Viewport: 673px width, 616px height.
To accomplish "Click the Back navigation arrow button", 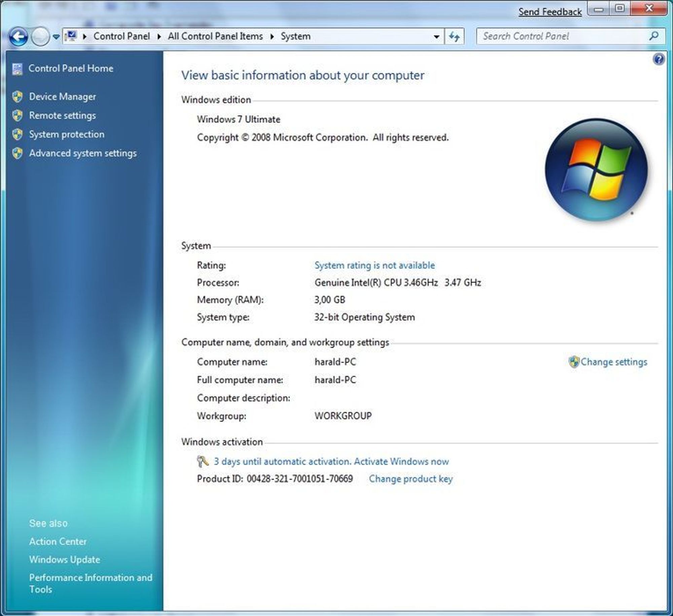I will (18, 36).
